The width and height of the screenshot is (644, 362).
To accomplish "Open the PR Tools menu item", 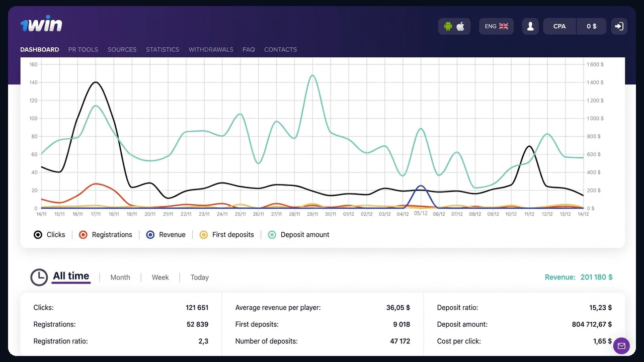I will pyautogui.click(x=83, y=49).
